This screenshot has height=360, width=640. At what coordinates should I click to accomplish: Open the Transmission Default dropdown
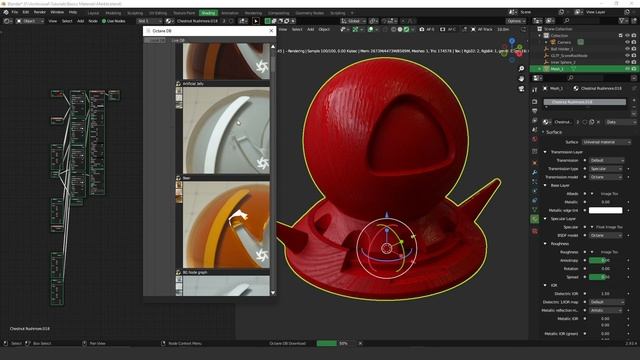click(x=607, y=160)
